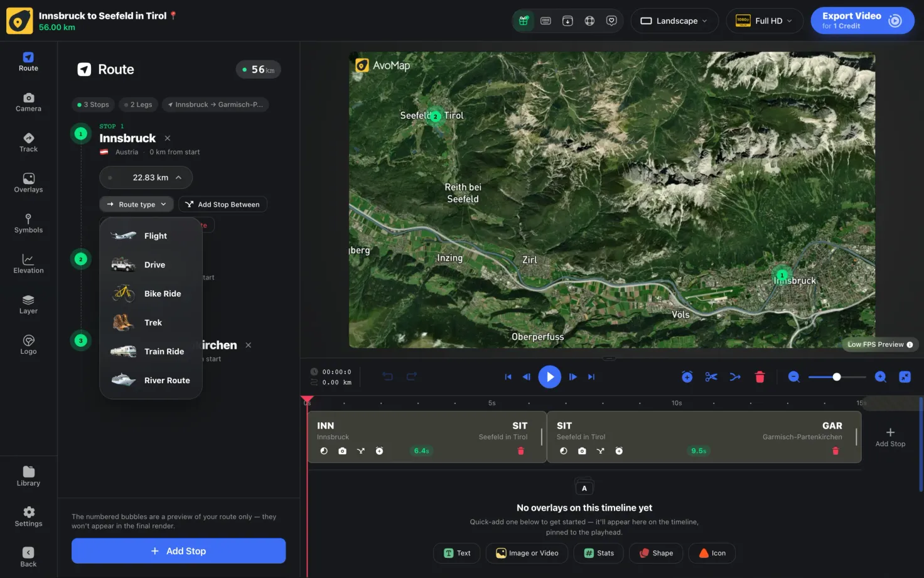Image resolution: width=924 pixels, height=578 pixels.
Task: Open the Overlays panel in the sidebar
Action: pyautogui.click(x=28, y=183)
